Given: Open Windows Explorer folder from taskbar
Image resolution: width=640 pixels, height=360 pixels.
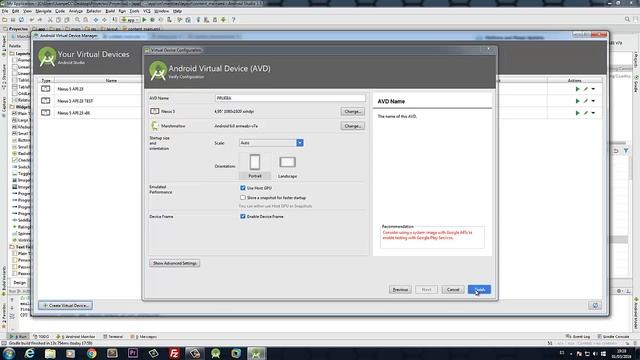Looking at the screenshot, I should [50, 353].
